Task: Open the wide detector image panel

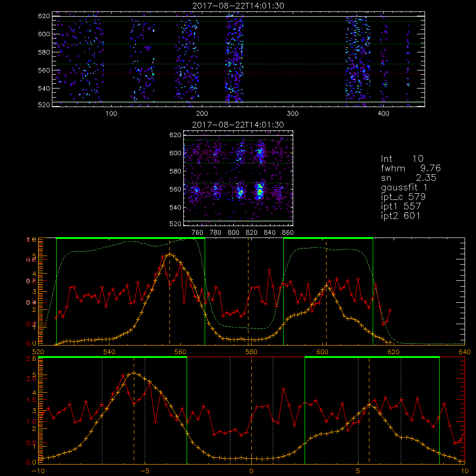Action: pyautogui.click(x=238, y=59)
